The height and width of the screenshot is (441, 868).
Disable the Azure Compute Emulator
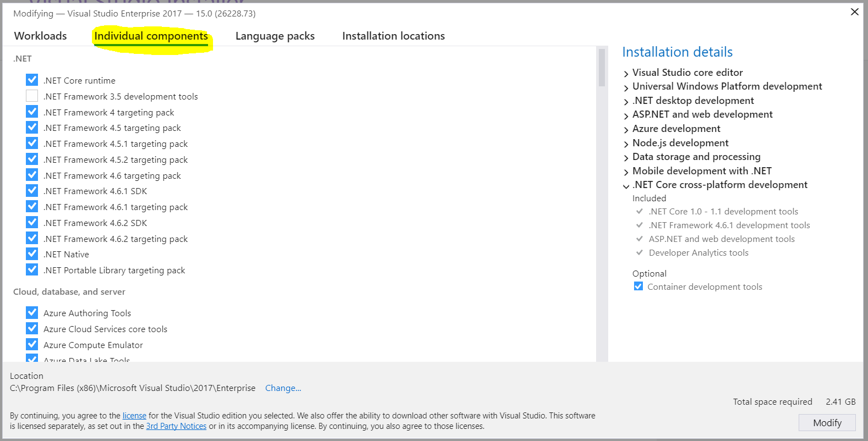pyautogui.click(x=31, y=344)
